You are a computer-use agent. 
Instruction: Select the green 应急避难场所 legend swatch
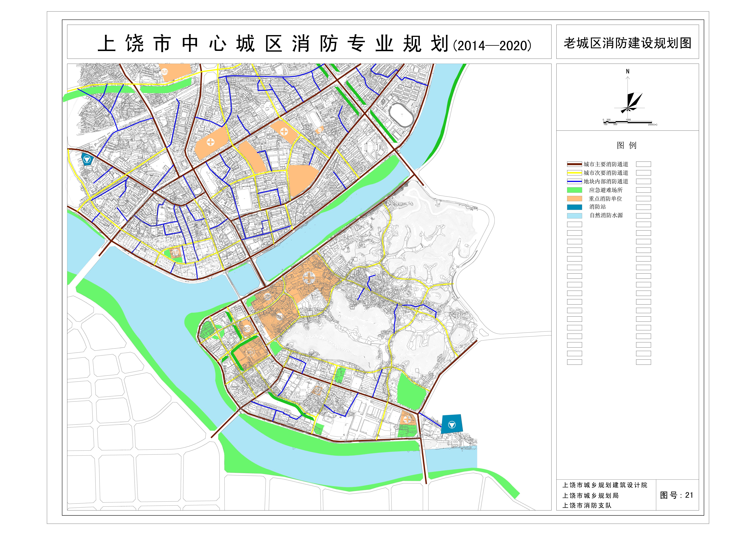(x=575, y=190)
